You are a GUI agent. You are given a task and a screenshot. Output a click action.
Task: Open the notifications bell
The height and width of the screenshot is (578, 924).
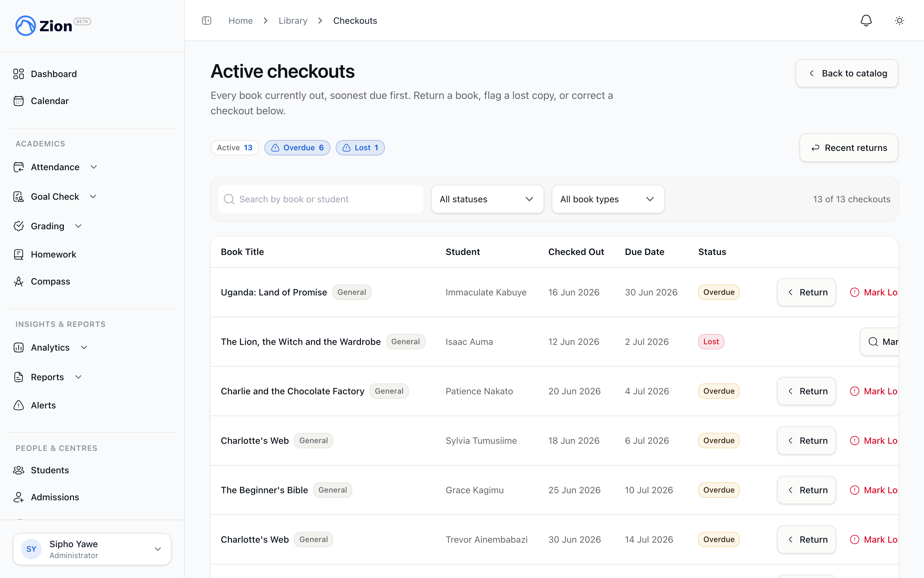coord(866,21)
